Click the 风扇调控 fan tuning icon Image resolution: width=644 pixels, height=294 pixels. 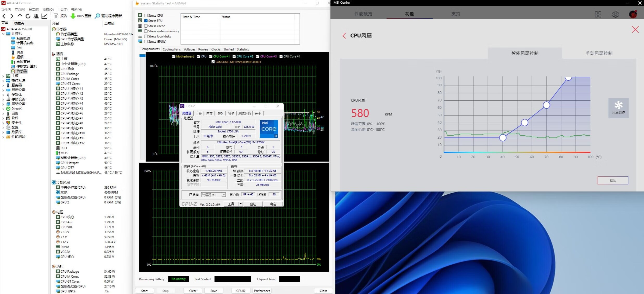(x=618, y=108)
